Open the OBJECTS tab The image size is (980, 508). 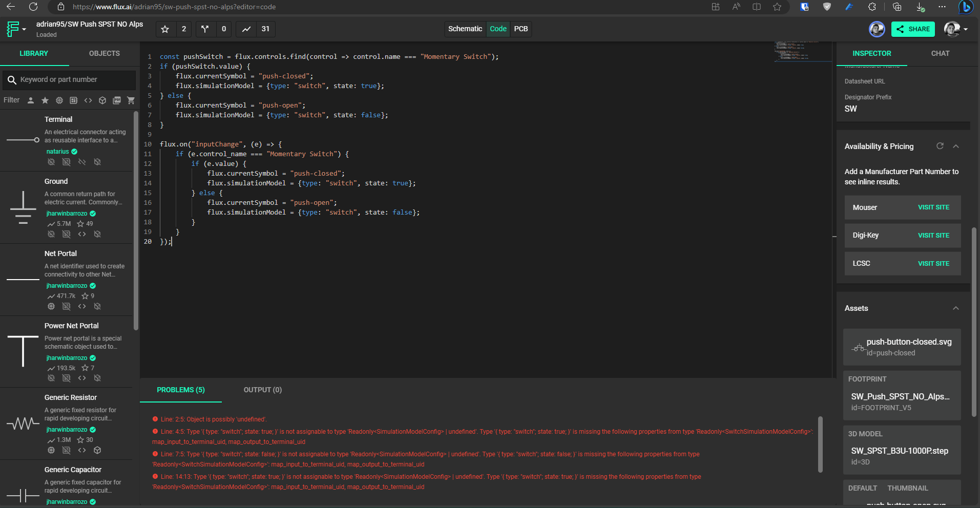pos(105,53)
